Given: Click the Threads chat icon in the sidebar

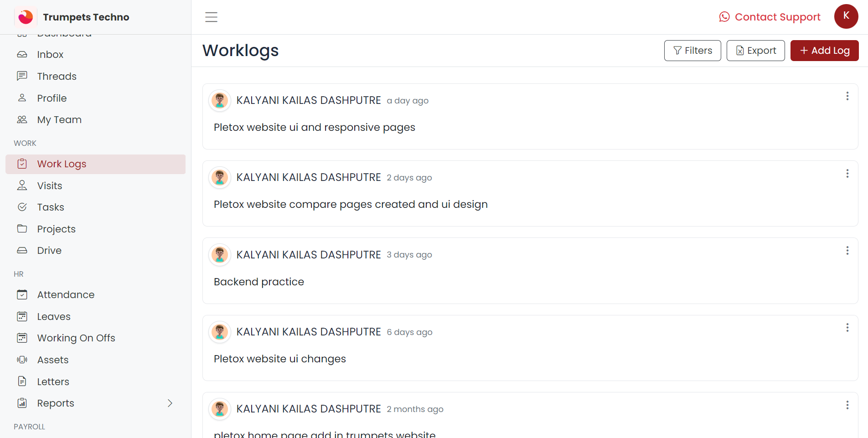Looking at the screenshot, I should pos(22,76).
